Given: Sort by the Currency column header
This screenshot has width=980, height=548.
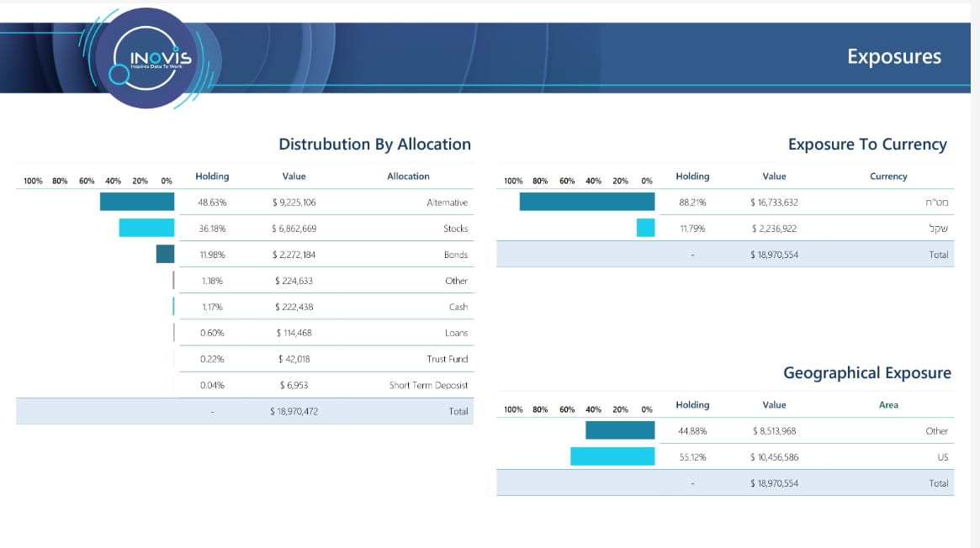Looking at the screenshot, I should (x=888, y=177).
